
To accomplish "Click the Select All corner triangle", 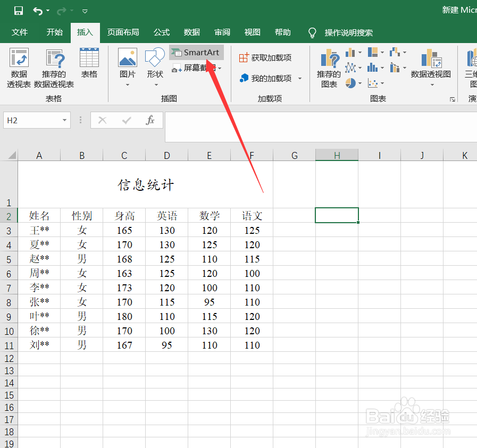I will (12, 156).
